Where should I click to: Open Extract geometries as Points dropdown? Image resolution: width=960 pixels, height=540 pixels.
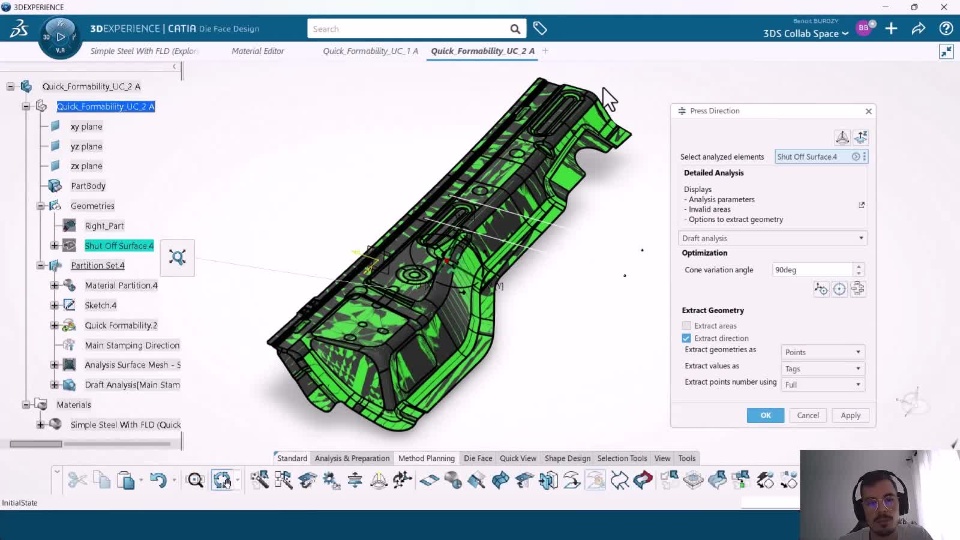point(823,352)
